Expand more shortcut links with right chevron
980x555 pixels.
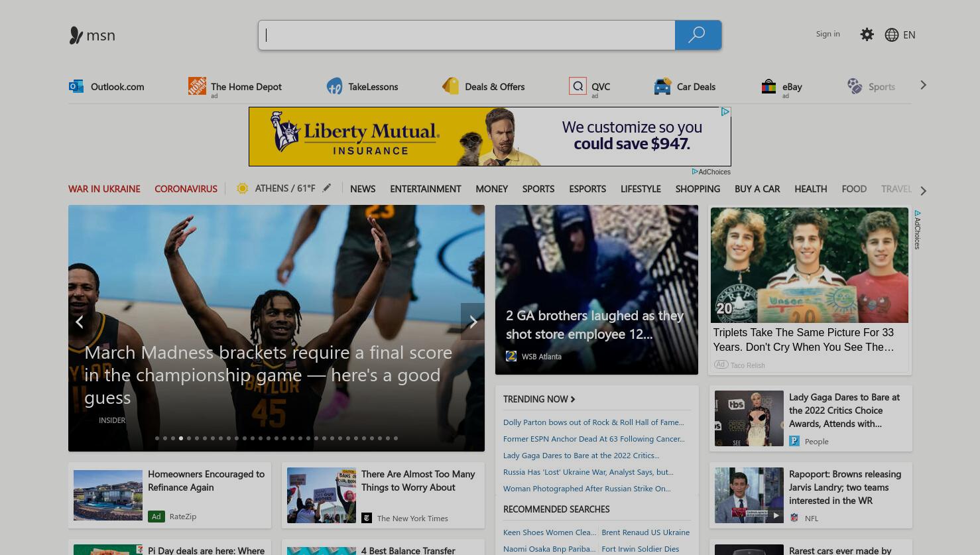(x=923, y=85)
